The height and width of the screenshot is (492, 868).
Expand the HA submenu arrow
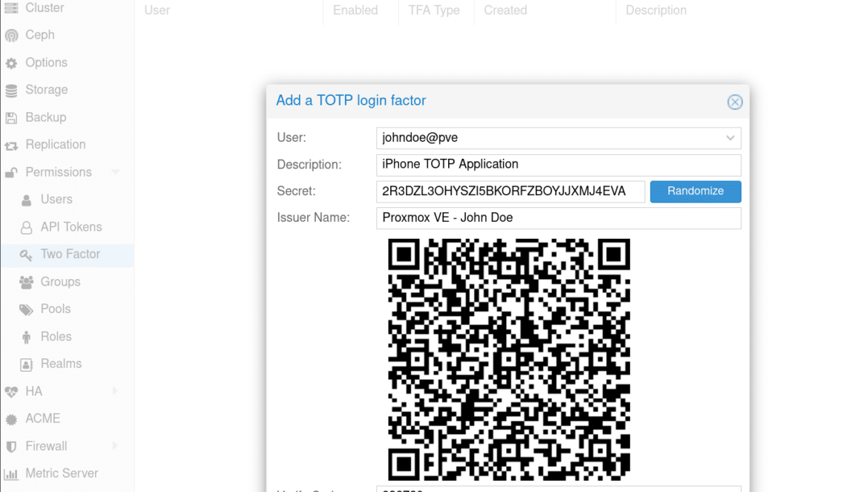coord(115,391)
